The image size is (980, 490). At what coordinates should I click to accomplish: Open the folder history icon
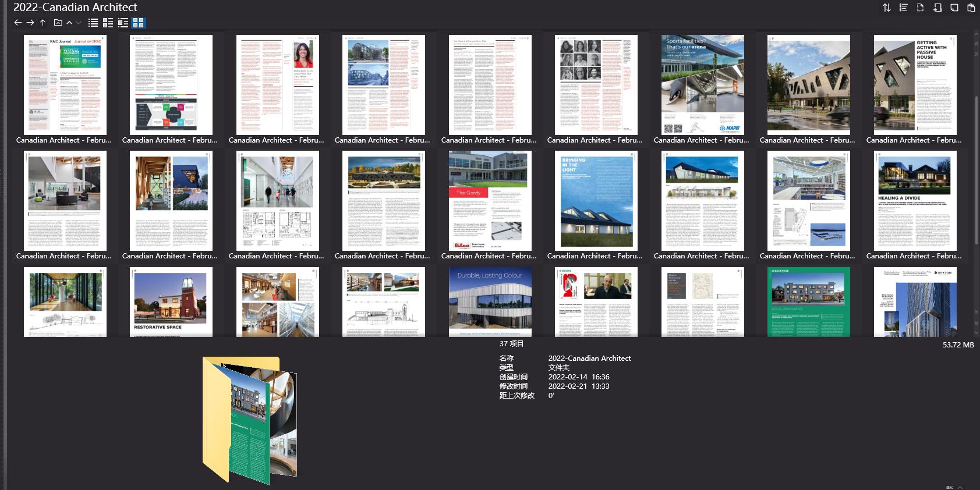tap(58, 23)
